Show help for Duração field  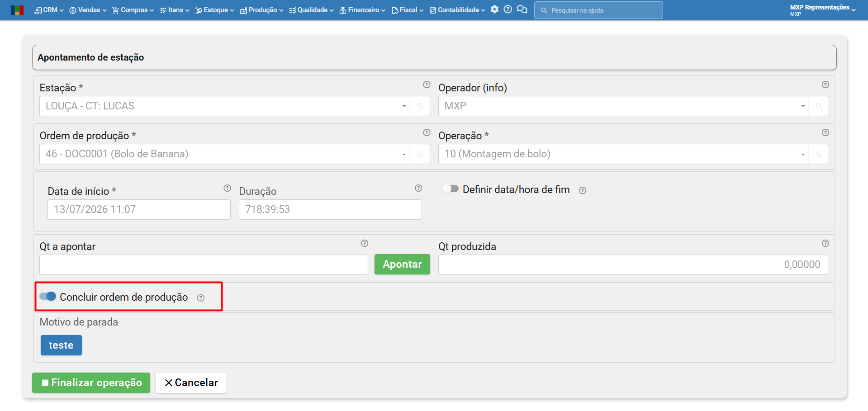[418, 188]
